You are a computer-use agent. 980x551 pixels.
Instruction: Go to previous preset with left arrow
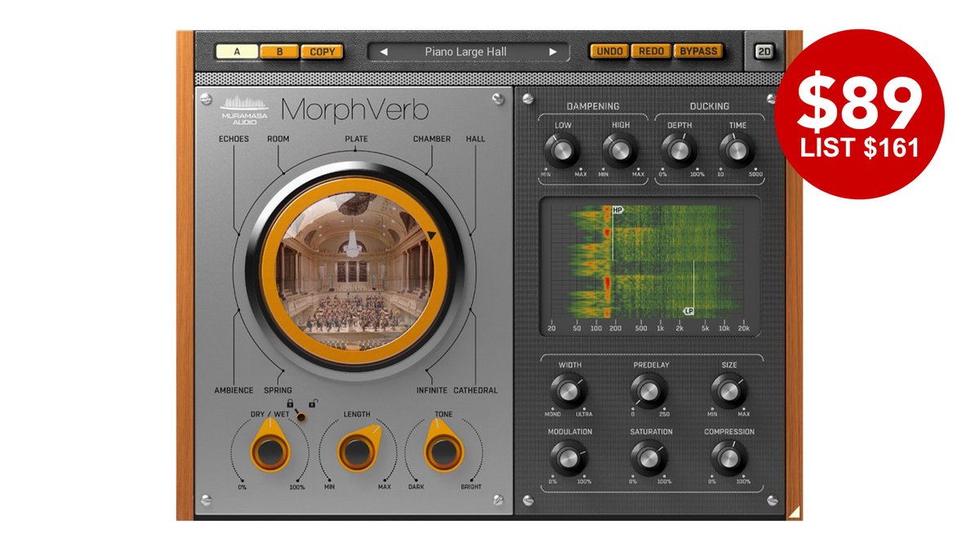[384, 51]
